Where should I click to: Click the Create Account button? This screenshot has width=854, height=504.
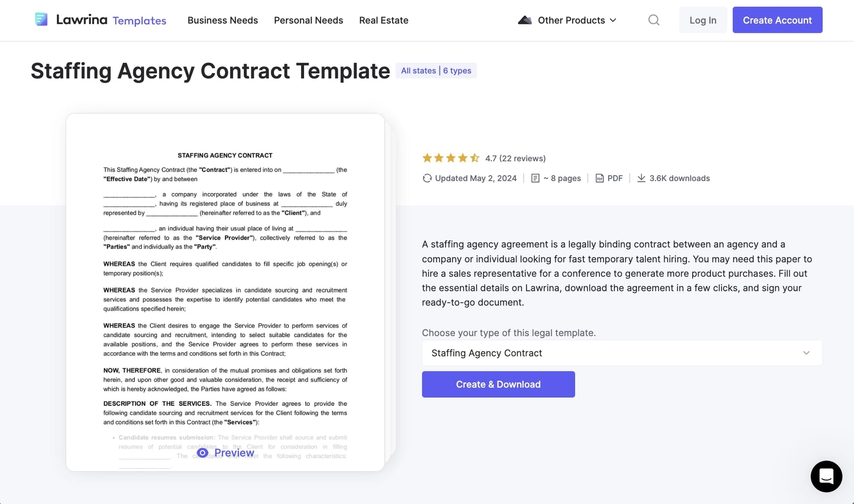(777, 20)
